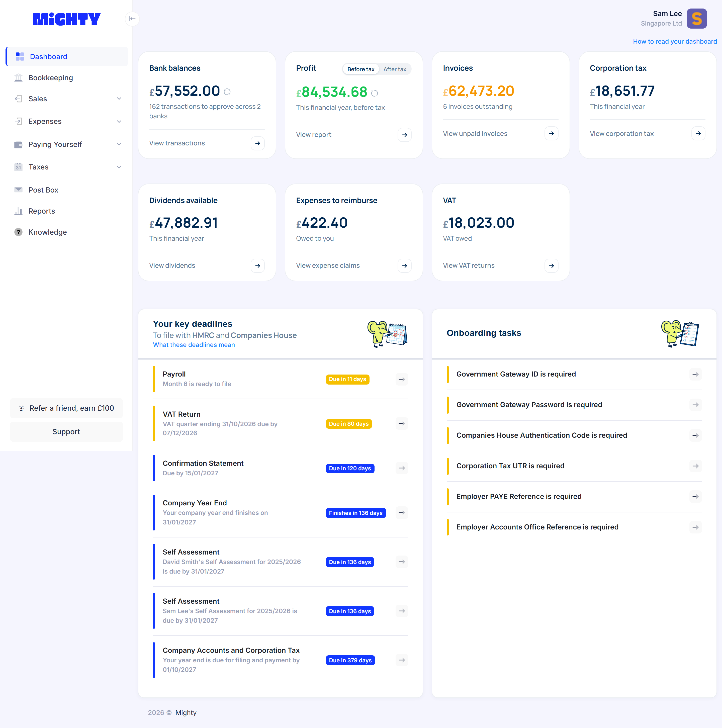This screenshot has width=722, height=728.
Task: Open View dividends arrow button
Action: (258, 266)
